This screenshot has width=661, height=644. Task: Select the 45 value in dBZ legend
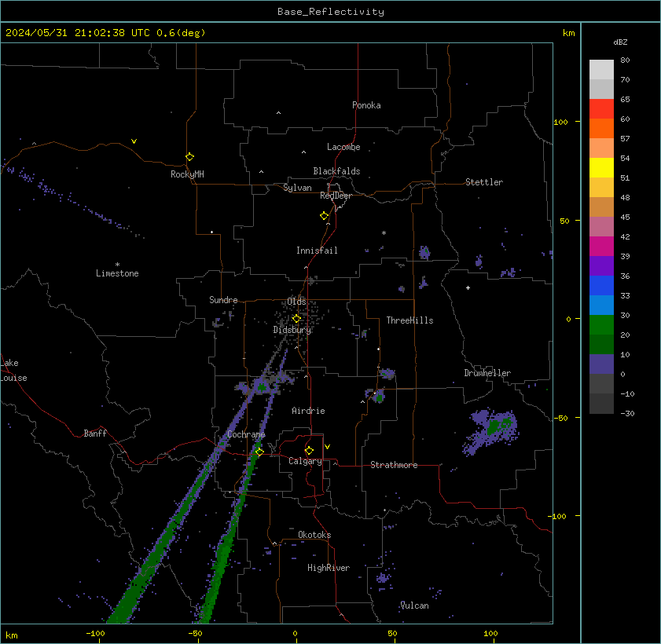point(625,218)
